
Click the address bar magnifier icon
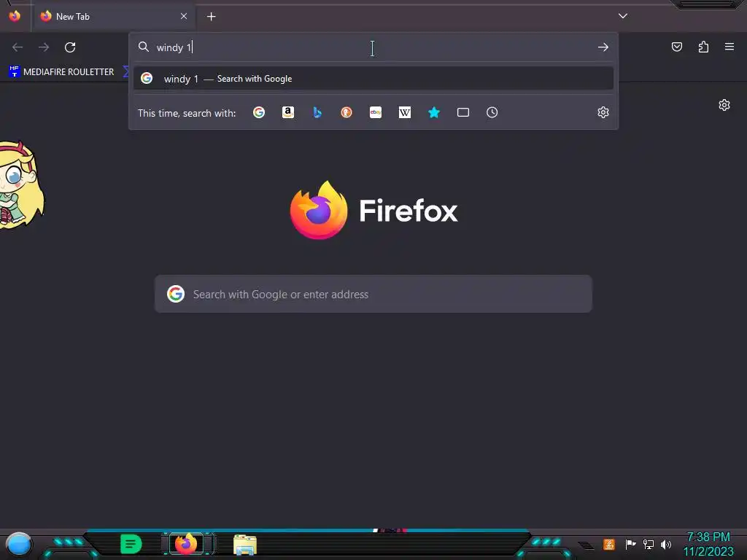pyautogui.click(x=144, y=47)
